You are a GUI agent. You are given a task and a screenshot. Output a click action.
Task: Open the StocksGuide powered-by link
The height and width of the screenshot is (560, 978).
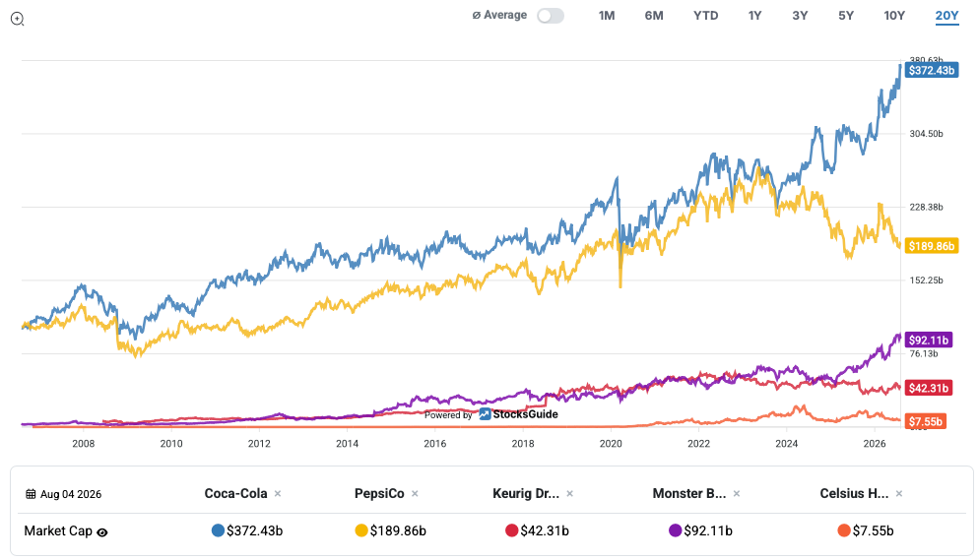pyautogui.click(x=518, y=414)
